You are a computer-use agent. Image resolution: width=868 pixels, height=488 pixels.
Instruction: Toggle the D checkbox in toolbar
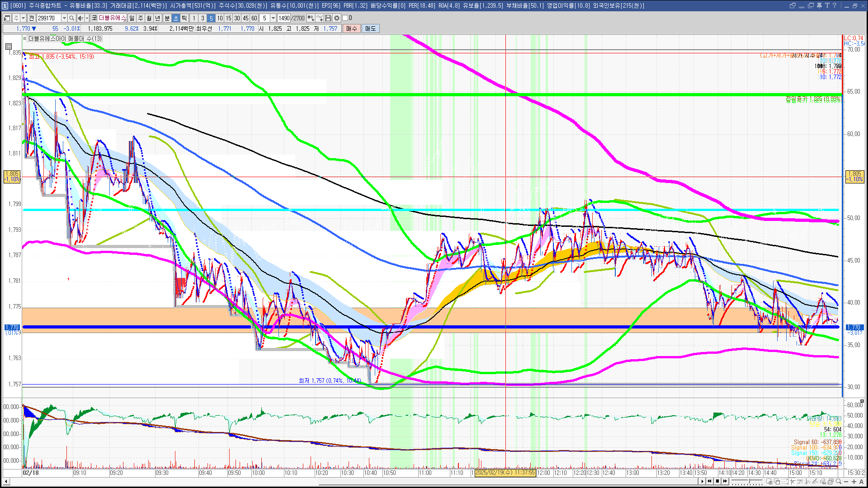click(x=345, y=18)
